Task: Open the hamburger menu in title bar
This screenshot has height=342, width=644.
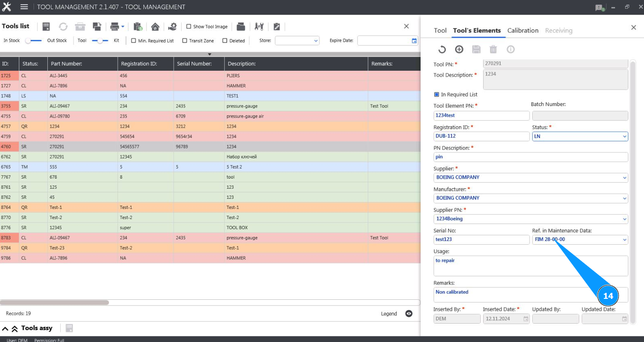Action: (24, 7)
